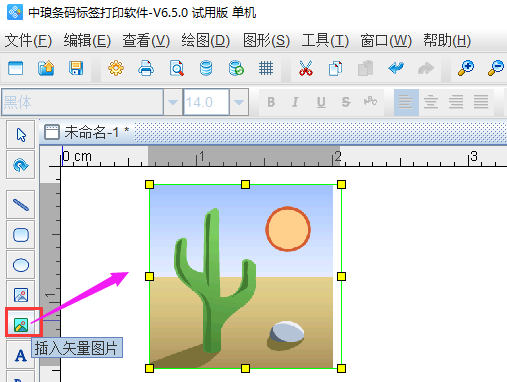Set left text alignment
Image resolution: width=507 pixels, height=382 pixels.
(406, 102)
